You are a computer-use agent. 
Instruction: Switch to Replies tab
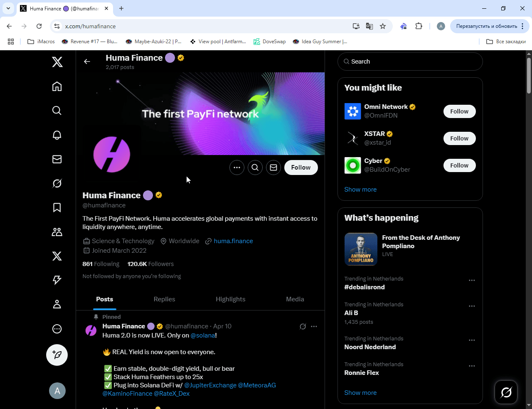(164, 299)
